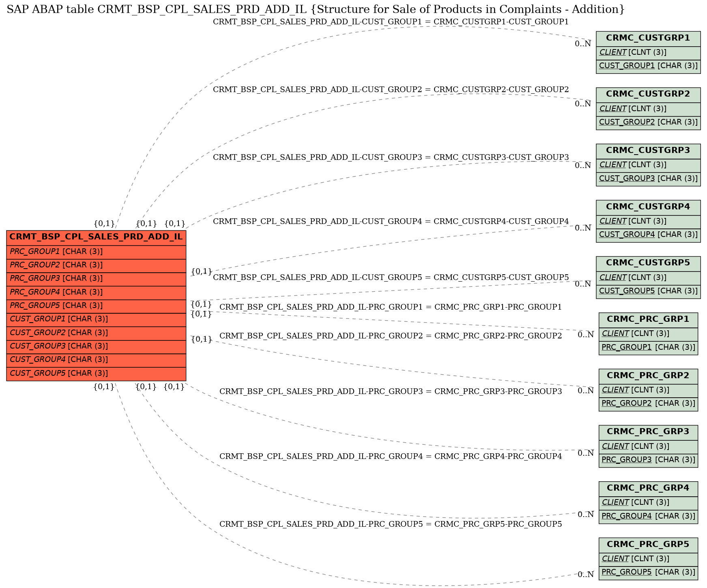Click CLIENT field in CRMC_PRC_GRP4 table
Image resolution: width=707 pixels, height=588 pixels.
pyautogui.click(x=648, y=503)
